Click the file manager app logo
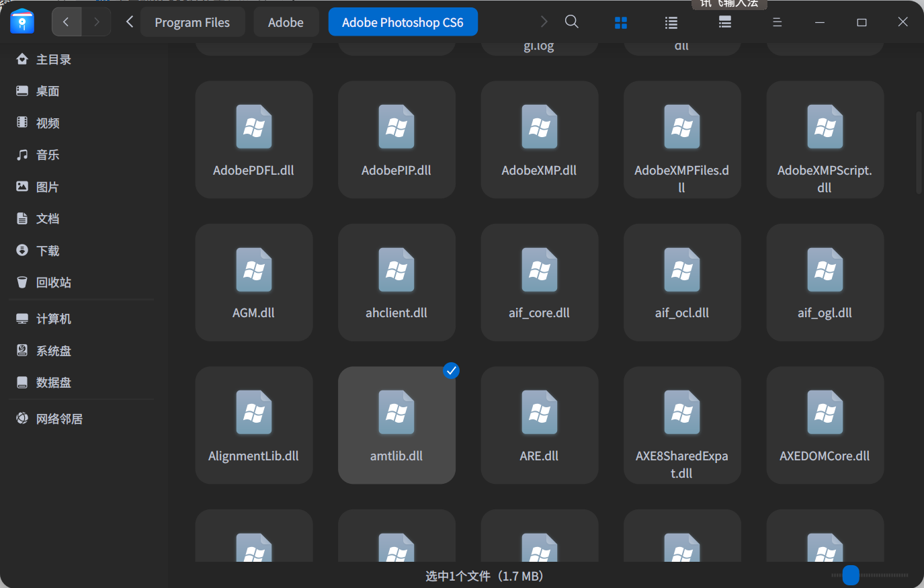Screen dimensions: 924x588 click(22, 22)
